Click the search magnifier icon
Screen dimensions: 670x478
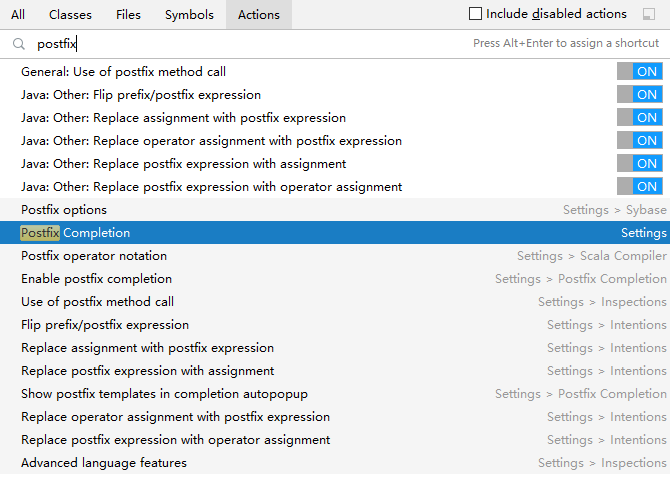(19, 44)
